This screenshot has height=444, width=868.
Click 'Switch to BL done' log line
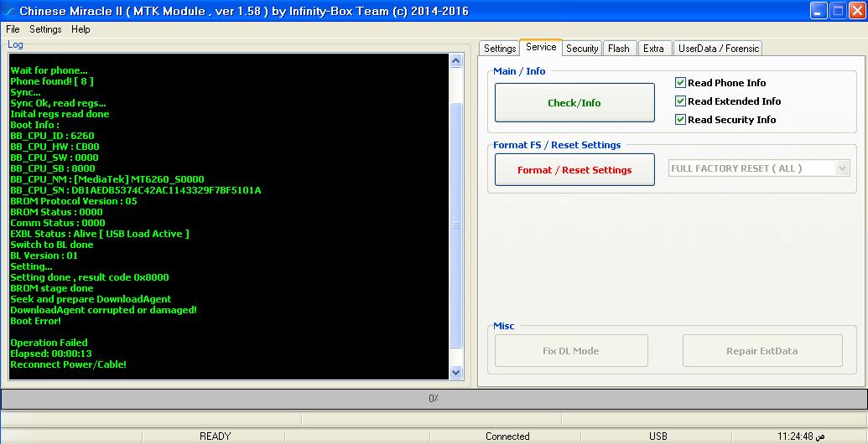coord(51,245)
